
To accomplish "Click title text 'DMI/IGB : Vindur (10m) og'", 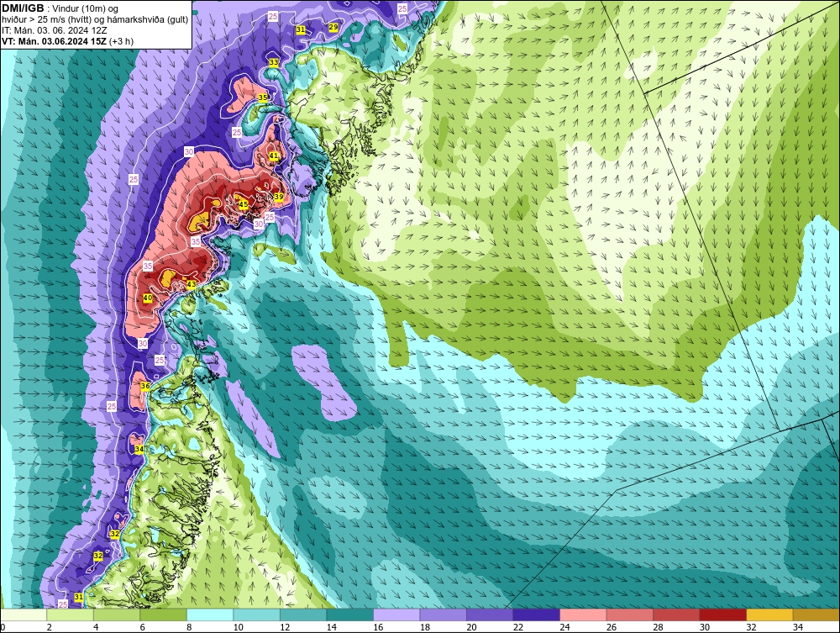I will [60, 8].
